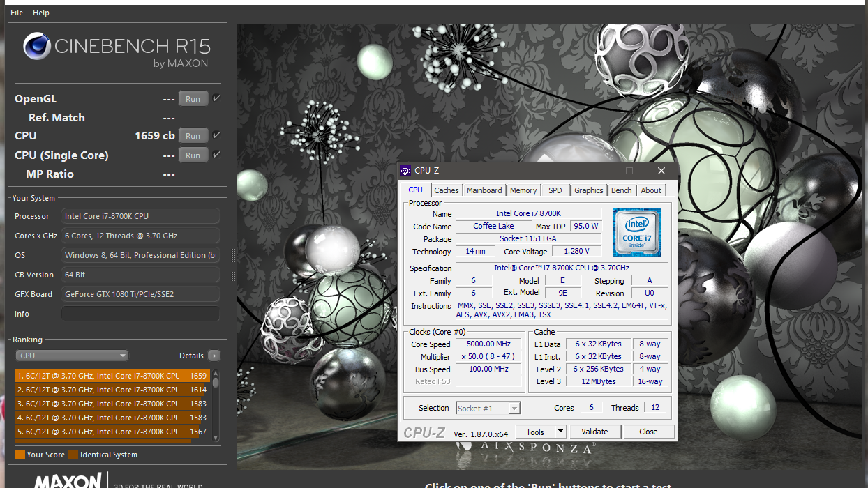Click the Intel Core i7 badge in CPU-Z

click(636, 232)
